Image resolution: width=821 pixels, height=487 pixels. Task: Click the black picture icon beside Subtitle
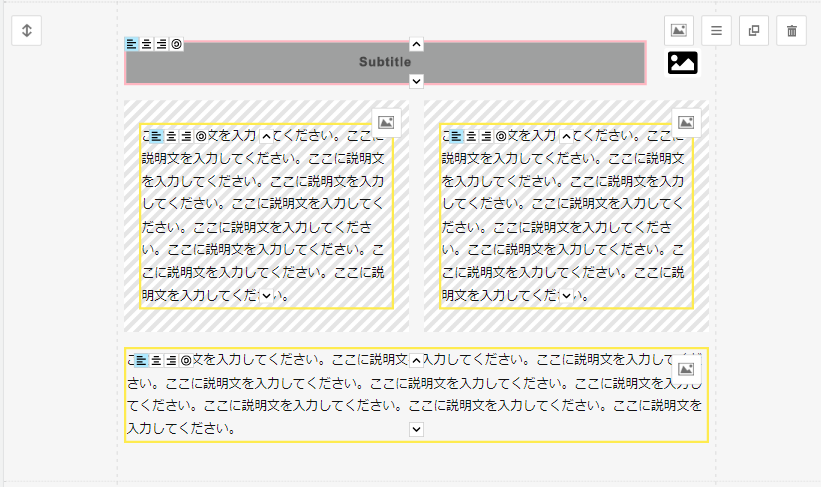click(682, 62)
